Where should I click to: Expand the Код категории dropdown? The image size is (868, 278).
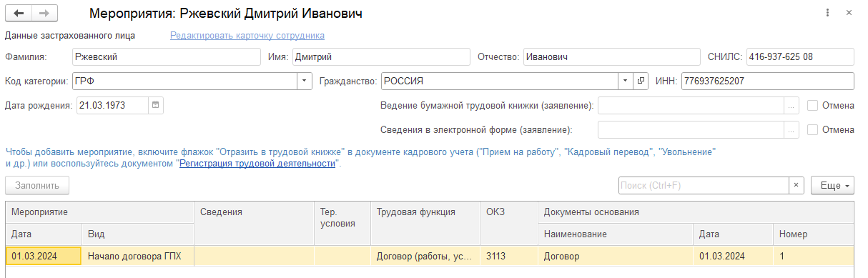coord(305,81)
